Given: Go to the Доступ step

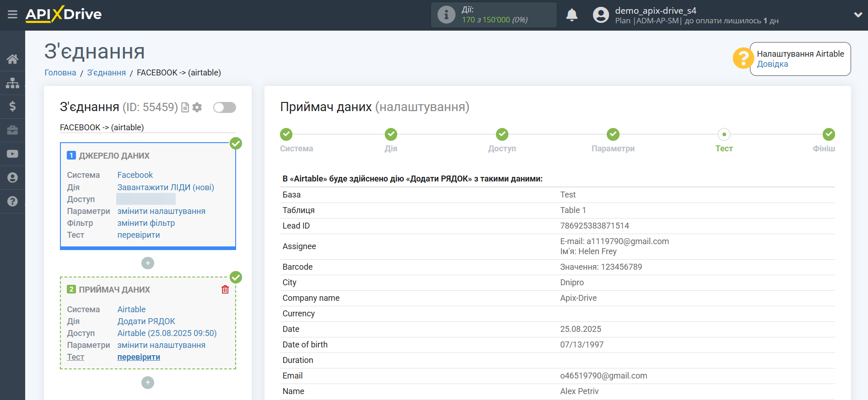Looking at the screenshot, I should 502,134.
